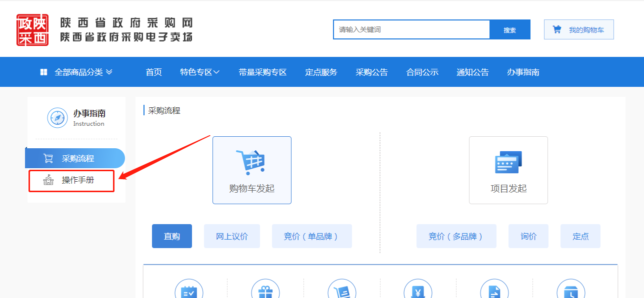Screen dimensions: 644x298
Task: Click the 搜索 search button
Action: (x=510, y=29)
